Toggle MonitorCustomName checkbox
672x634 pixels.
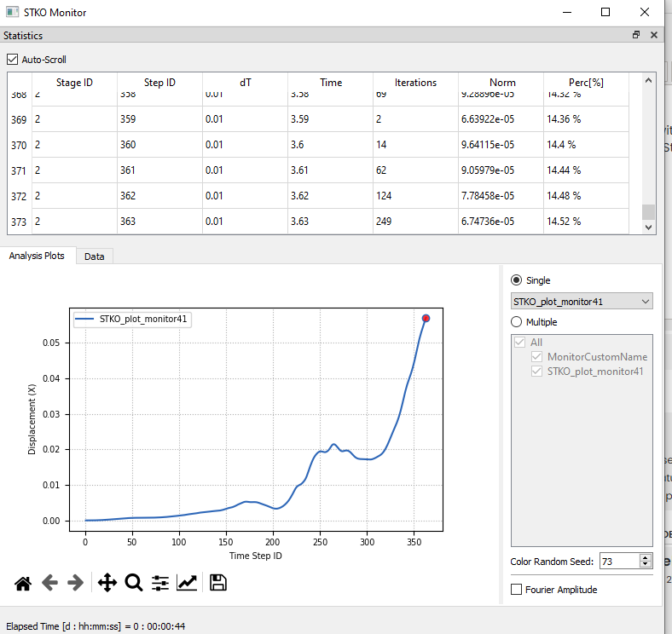tap(536, 357)
